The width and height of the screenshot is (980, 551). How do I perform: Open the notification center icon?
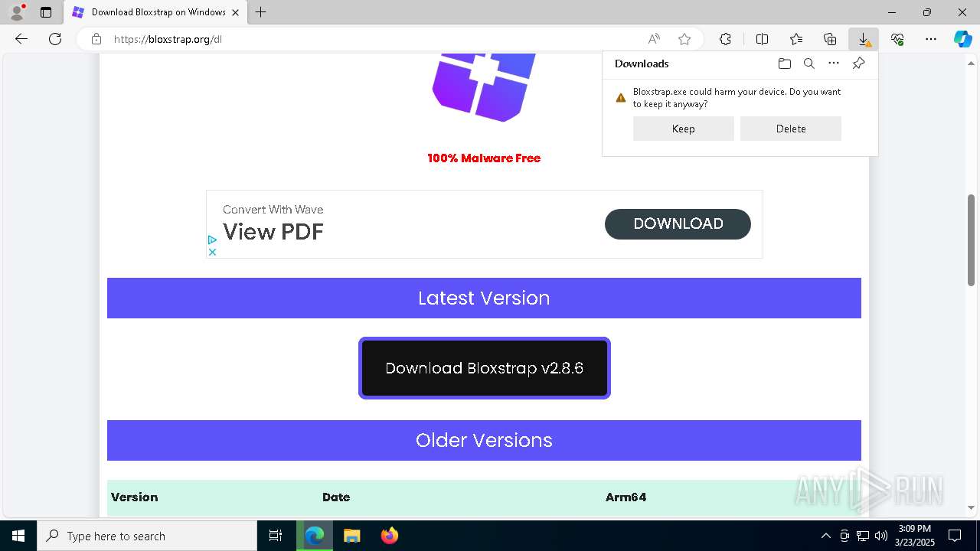[x=955, y=536]
